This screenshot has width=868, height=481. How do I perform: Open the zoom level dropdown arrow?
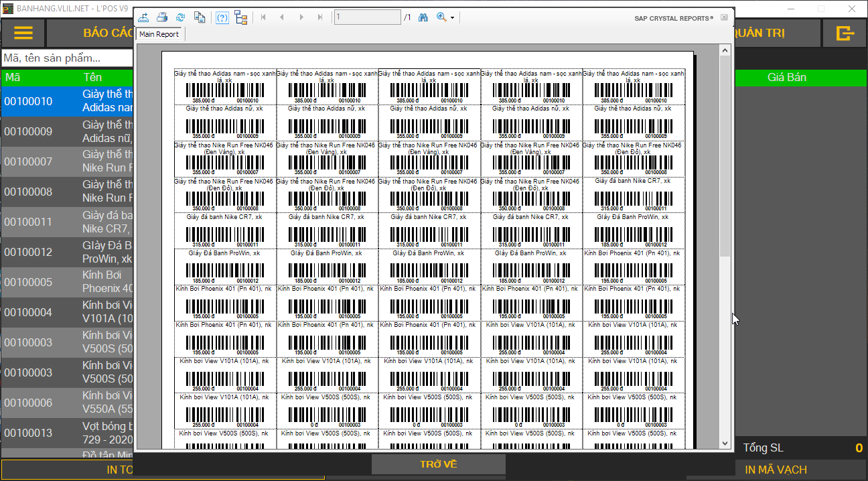click(453, 18)
